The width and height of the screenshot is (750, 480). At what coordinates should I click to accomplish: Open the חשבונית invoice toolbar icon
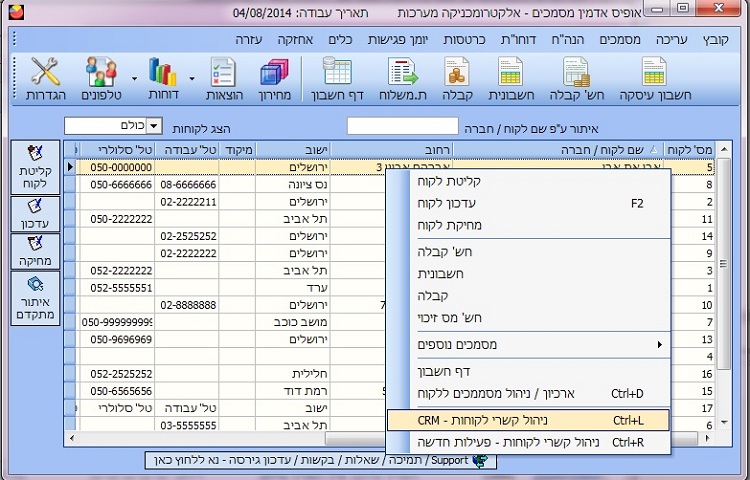click(x=511, y=78)
